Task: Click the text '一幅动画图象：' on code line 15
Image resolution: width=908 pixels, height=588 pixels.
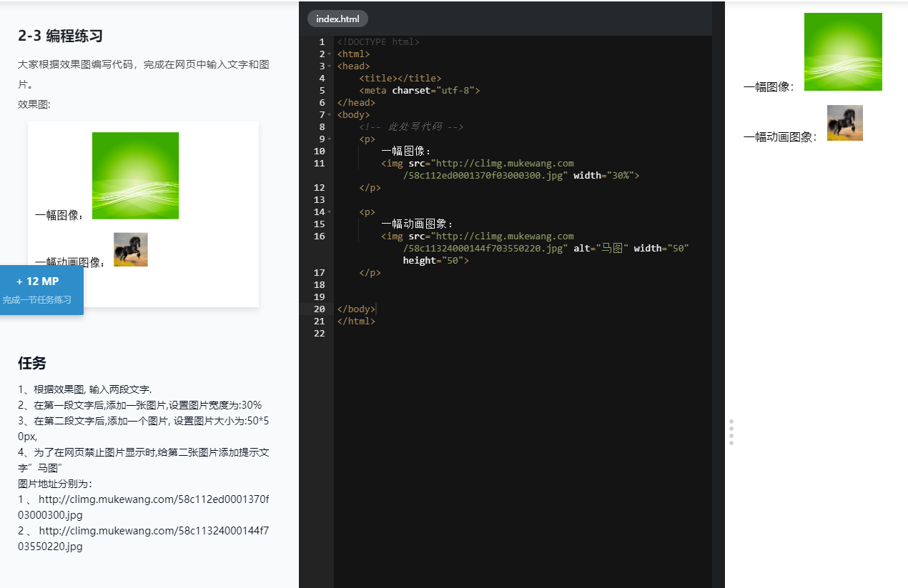Action: coord(417,224)
